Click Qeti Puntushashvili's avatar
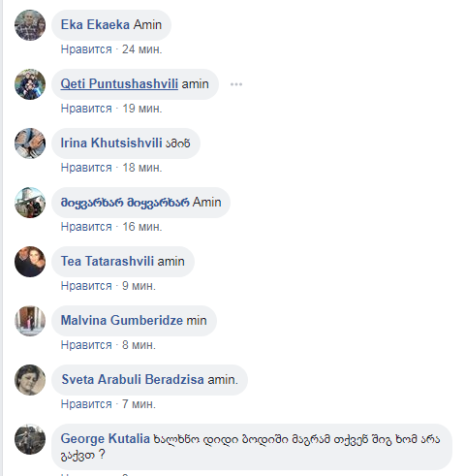465x476 pixels. 30,84
